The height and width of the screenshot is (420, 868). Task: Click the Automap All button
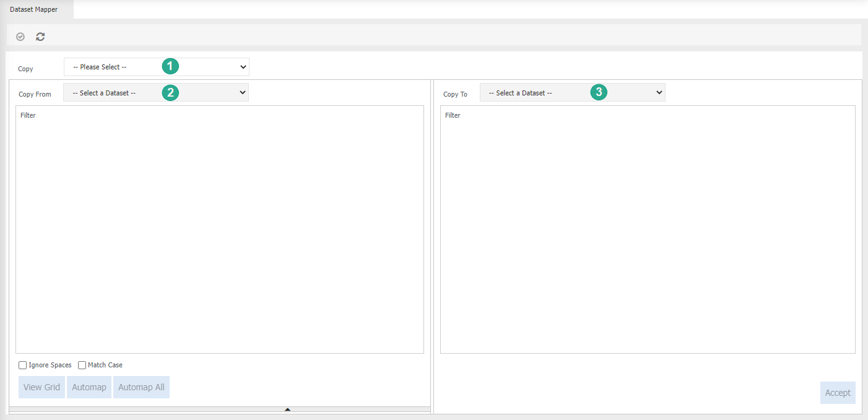pyautogui.click(x=141, y=387)
